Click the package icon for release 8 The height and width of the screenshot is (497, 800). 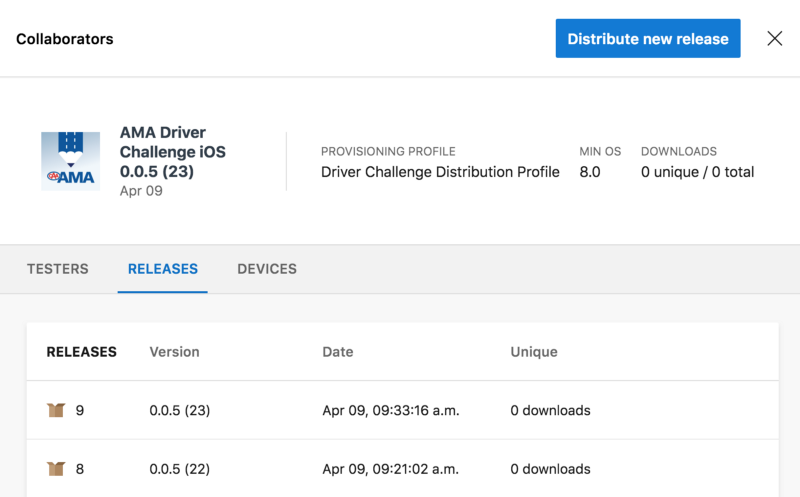pyautogui.click(x=56, y=468)
